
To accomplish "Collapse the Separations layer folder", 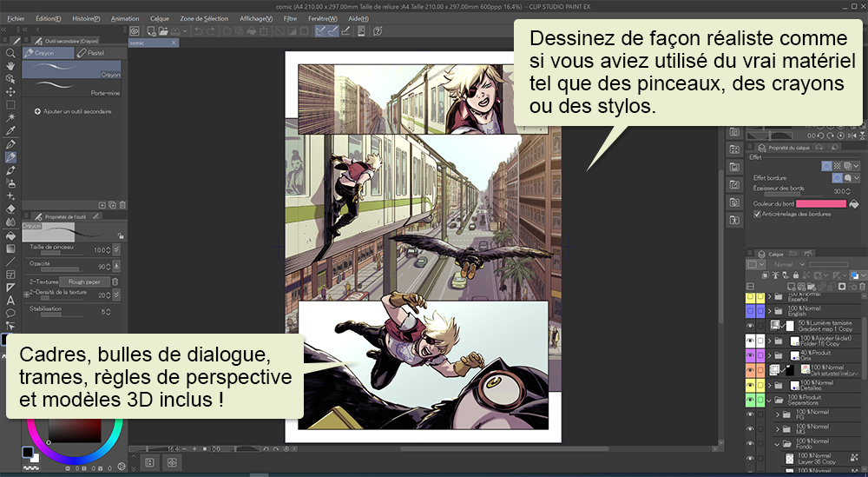I will pos(769,400).
